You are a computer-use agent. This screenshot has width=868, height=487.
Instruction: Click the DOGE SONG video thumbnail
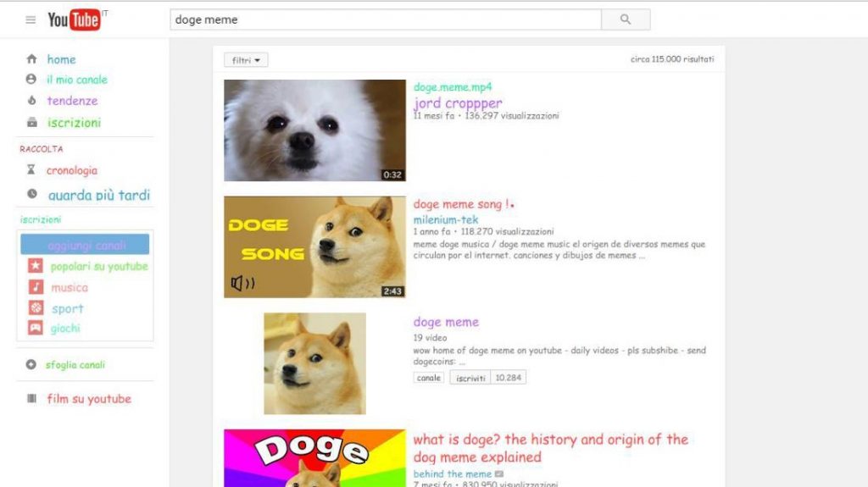click(x=314, y=246)
